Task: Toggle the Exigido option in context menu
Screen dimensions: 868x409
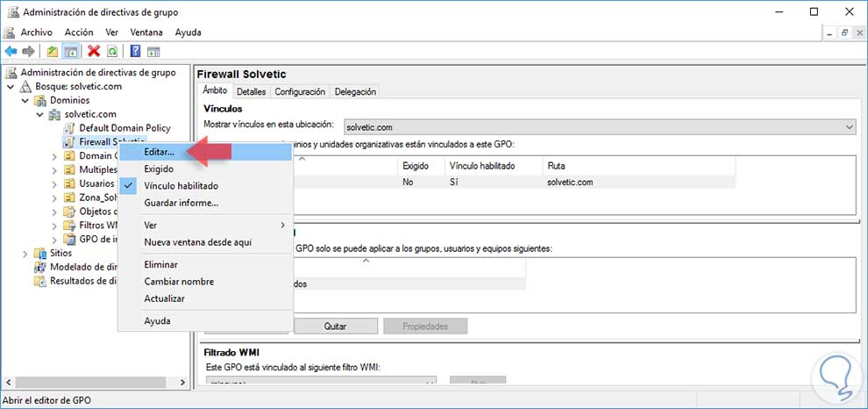Action: pyautogui.click(x=159, y=169)
